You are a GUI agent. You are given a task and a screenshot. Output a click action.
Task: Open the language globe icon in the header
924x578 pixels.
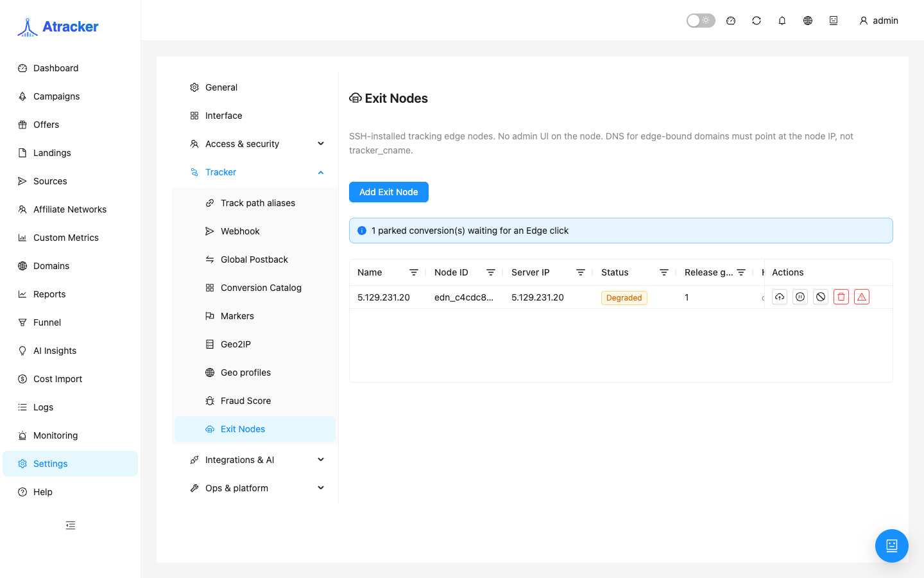pyautogui.click(x=808, y=21)
